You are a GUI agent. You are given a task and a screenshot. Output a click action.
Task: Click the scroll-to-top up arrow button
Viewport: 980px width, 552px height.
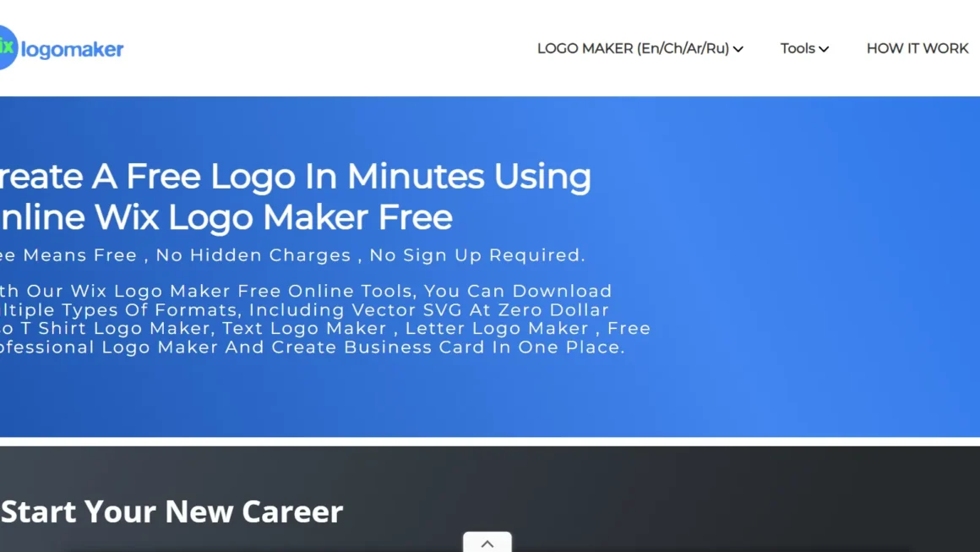coord(487,543)
